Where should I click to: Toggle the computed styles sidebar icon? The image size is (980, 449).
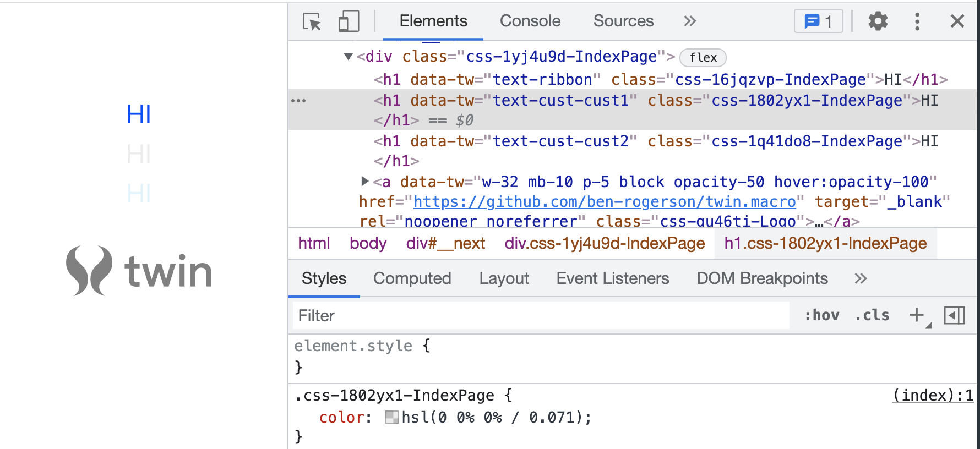click(x=955, y=315)
